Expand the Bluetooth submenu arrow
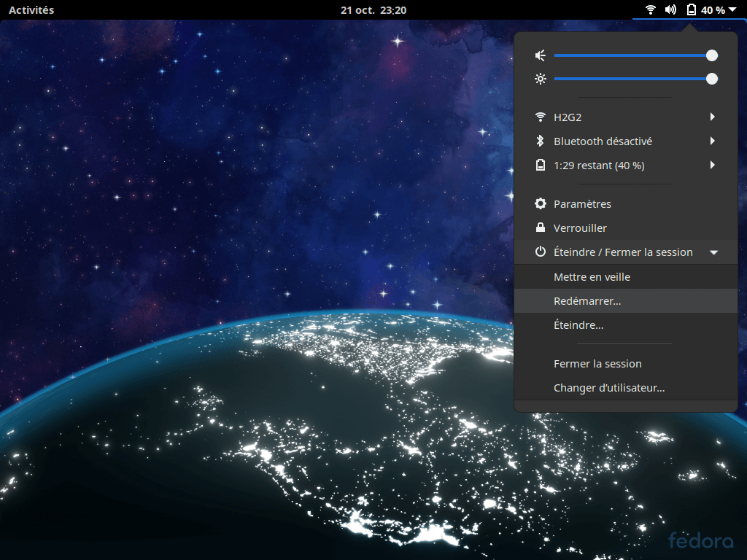Image resolution: width=747 pixels, height=560 pixels. coord(713,141)
